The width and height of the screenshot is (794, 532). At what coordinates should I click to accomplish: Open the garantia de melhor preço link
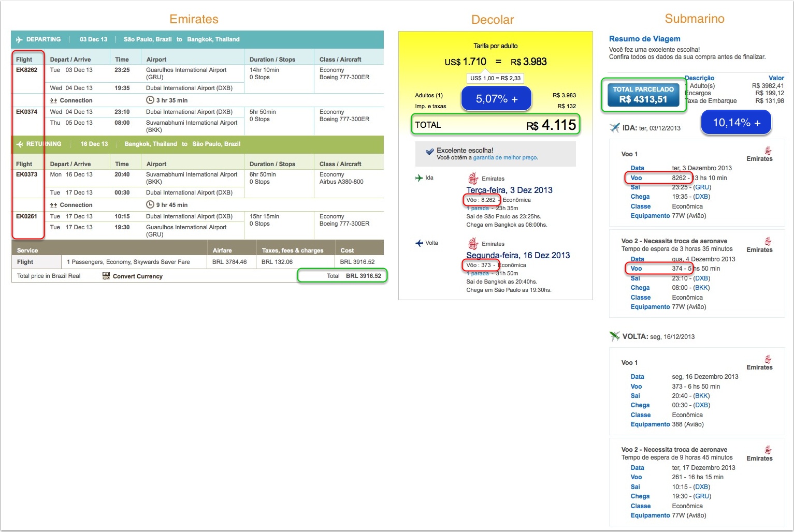pyautogui.click(x=505, y=158)
